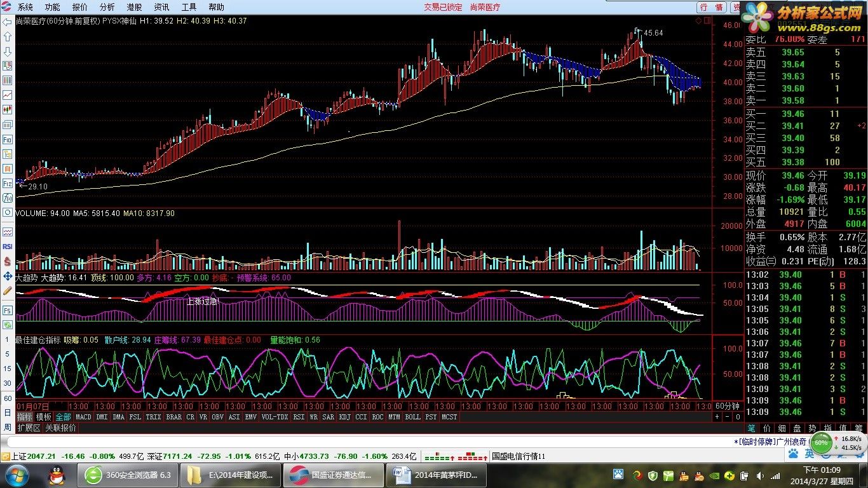Open the intraday line chart icon in sidebar
This screenshot has height=488, width=868.
tap(8, 95)
